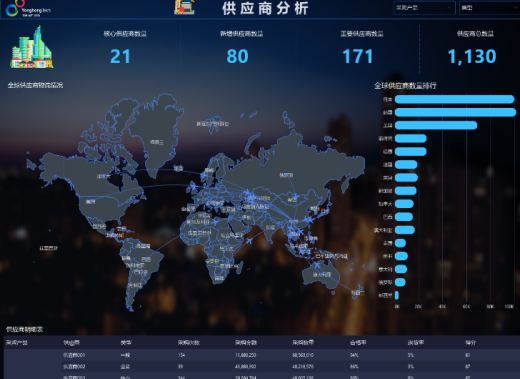Screen dimensions: 520x379
Task: Click the airplane icon near Japan
Action: [310, 220]
